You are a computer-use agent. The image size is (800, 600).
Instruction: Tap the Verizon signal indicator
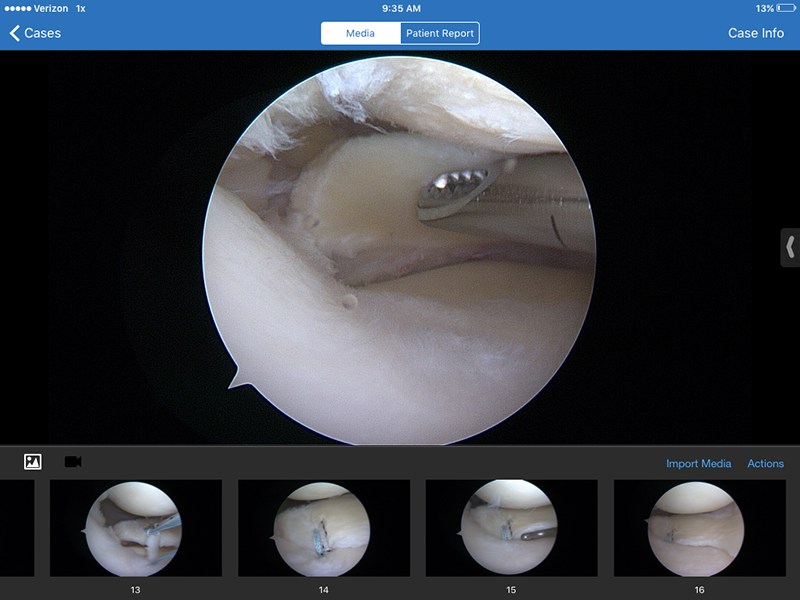click(x=36, y=8)
